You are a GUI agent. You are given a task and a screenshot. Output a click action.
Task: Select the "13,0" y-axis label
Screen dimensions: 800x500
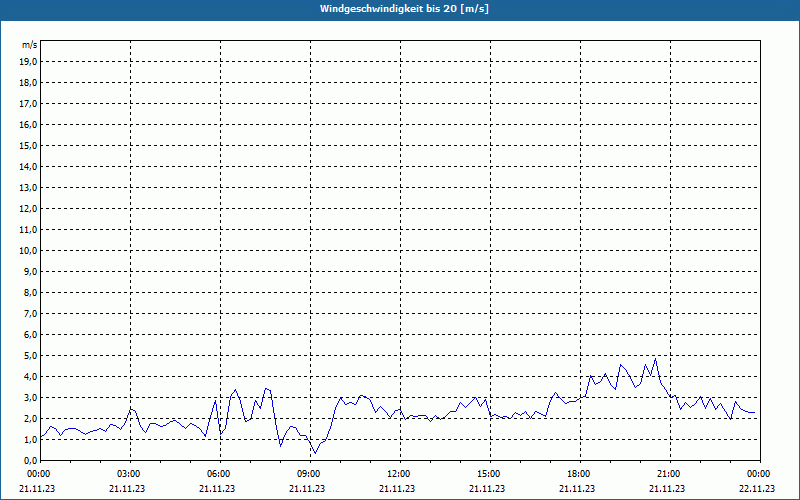[28, 187]
